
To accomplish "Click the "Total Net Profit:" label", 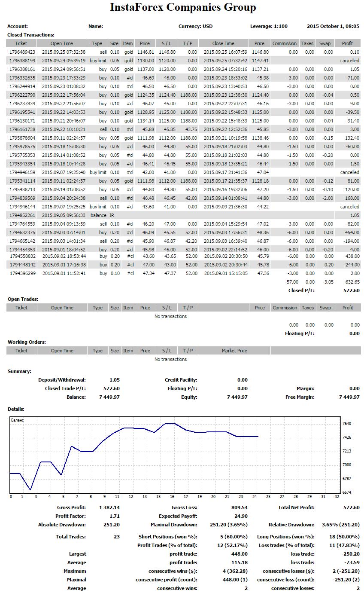I will [296, 507].
